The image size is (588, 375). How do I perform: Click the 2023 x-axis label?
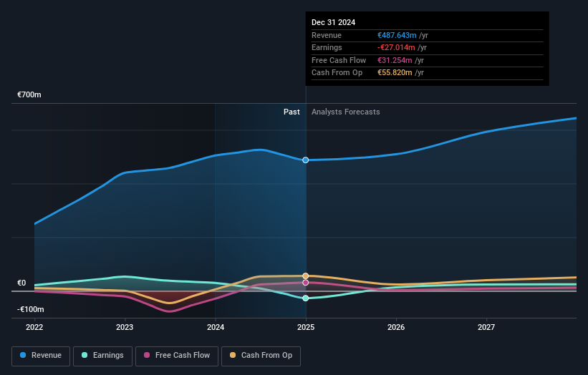(125, 328)
